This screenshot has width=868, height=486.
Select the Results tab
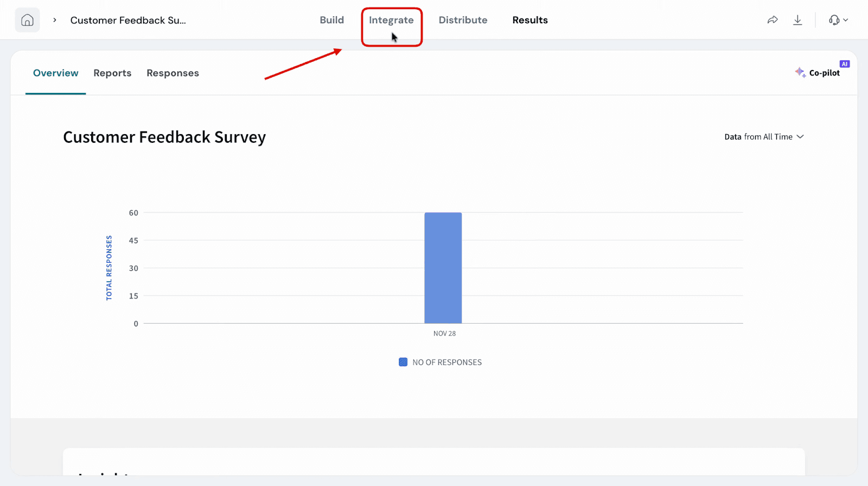pyautogui.click(x=530, y=20)
